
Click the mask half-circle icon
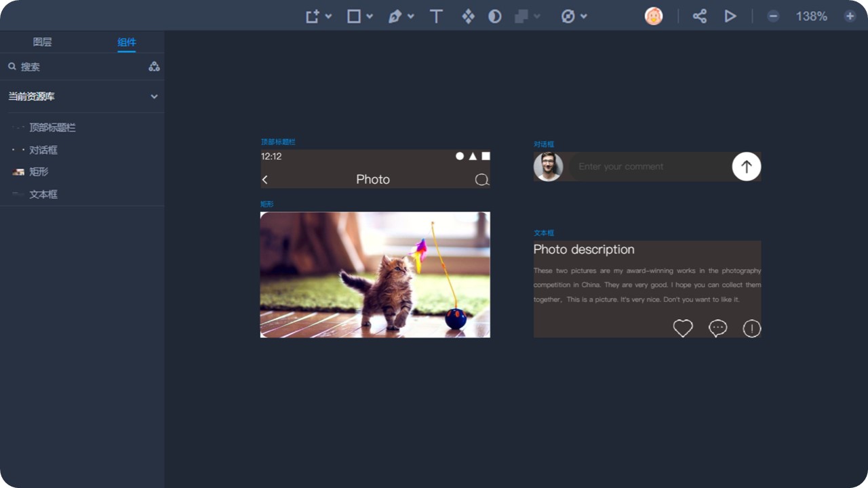click(x=495, y=16)
